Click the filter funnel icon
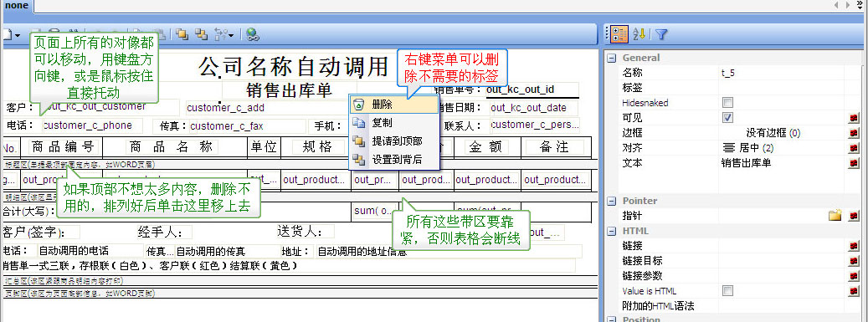Screen dimensions: 868x322 (661, 34)
